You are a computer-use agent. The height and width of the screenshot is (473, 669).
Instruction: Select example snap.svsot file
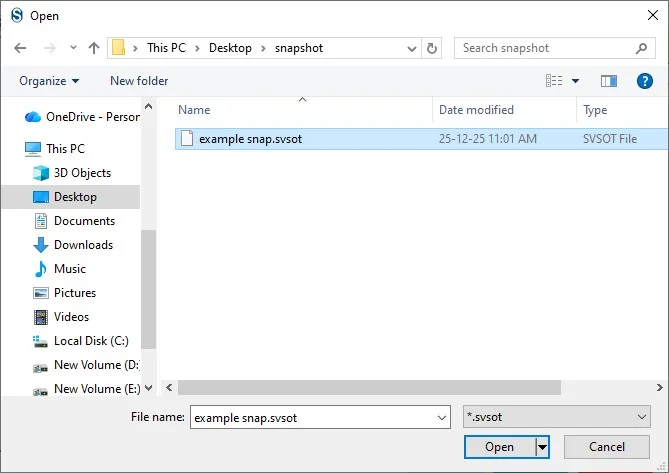(x=422, y=139)
